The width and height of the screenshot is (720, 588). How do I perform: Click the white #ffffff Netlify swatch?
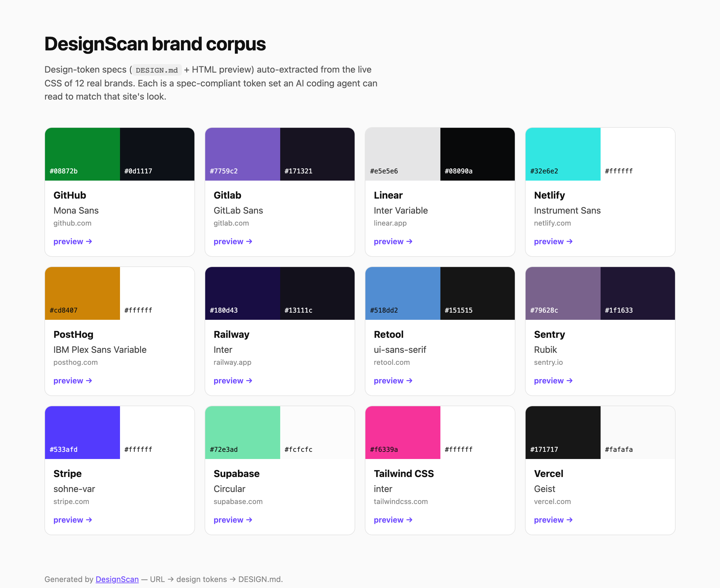(638, 154)
